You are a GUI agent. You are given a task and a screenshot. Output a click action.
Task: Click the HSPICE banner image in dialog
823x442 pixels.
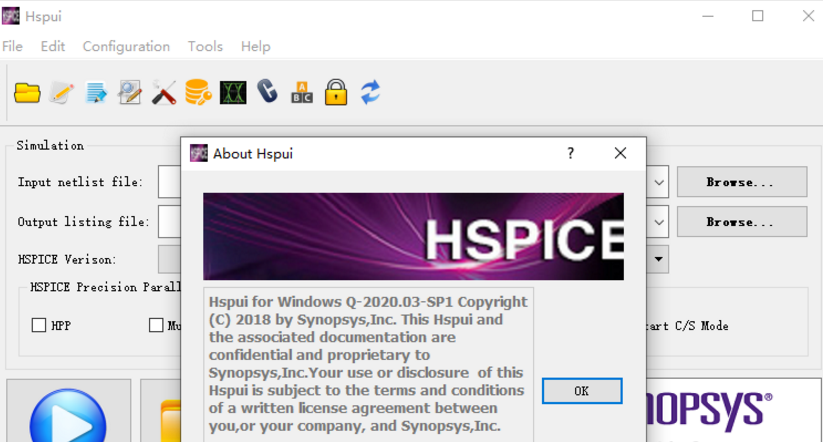(x=414, y=236)
